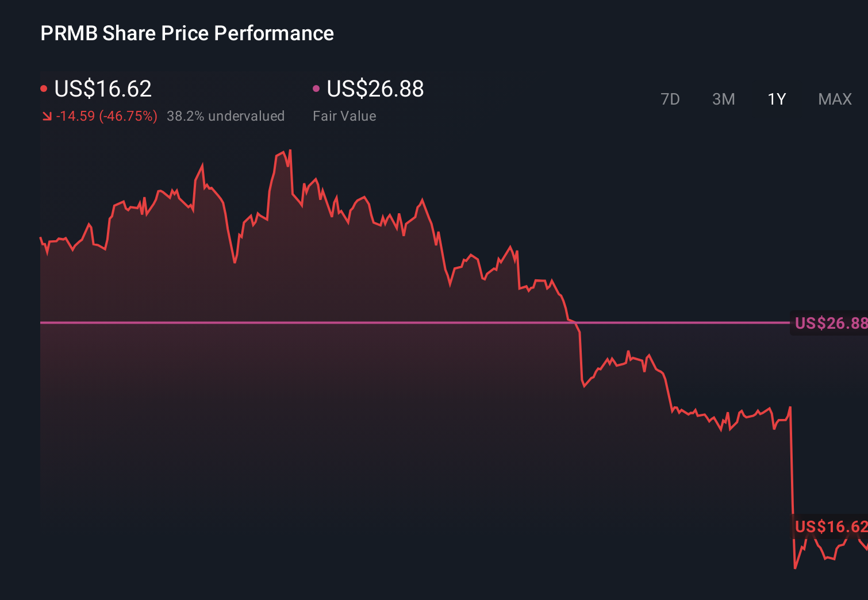This screenshot has height=600, width=868.
Task: Expand the 38.2% undervalued breakdown
Action: (226, 116)
